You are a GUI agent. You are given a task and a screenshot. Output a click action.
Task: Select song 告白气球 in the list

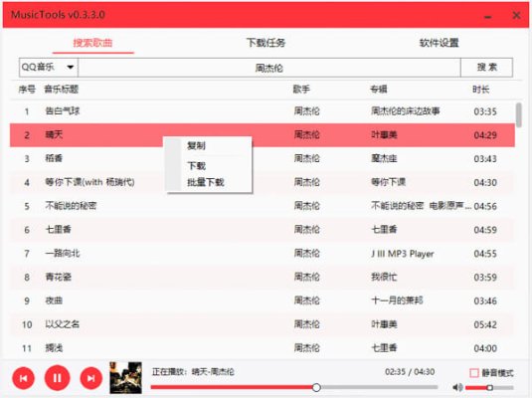coord(63,111)
